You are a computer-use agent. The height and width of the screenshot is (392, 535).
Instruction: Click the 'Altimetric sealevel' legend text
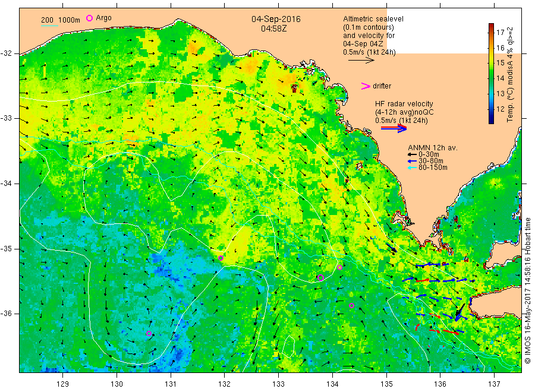coord(373,19)
